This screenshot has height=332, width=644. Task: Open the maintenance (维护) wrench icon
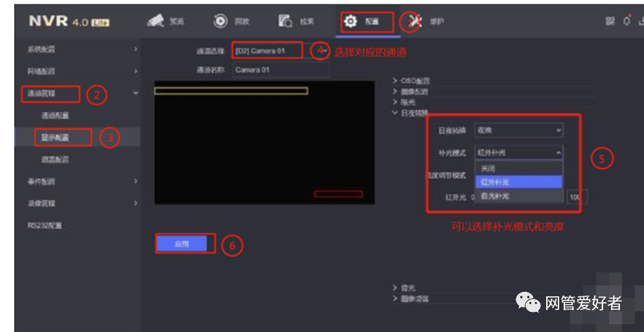[411, 22]
